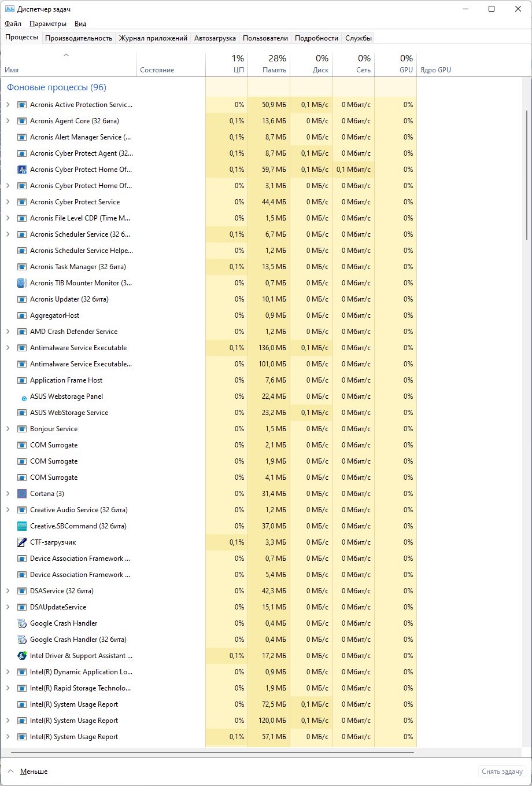The width and height of the screenshot is (532, 786).
Task: Click the ASUS WebStorage Service icon
Action: click(x=22, y=413)
